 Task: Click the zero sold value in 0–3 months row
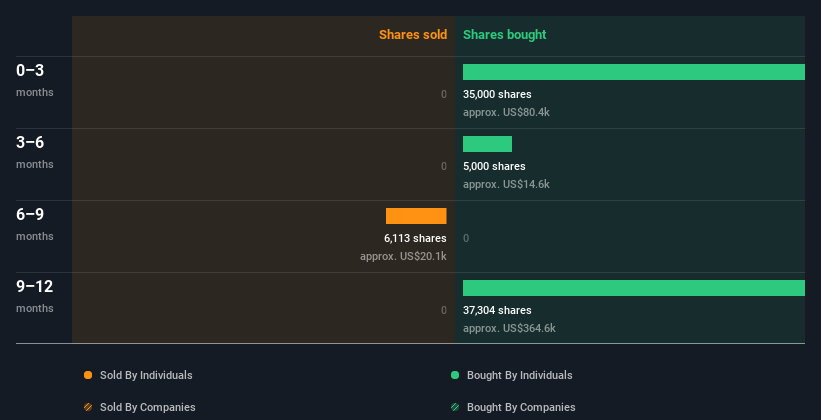tap(444, 94)
